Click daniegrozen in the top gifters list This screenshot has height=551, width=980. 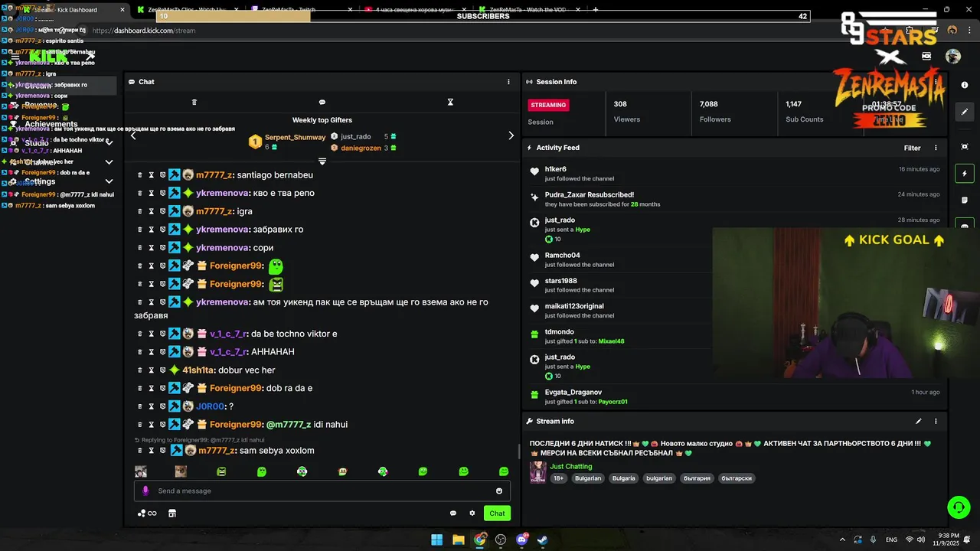tap(361, 148)
